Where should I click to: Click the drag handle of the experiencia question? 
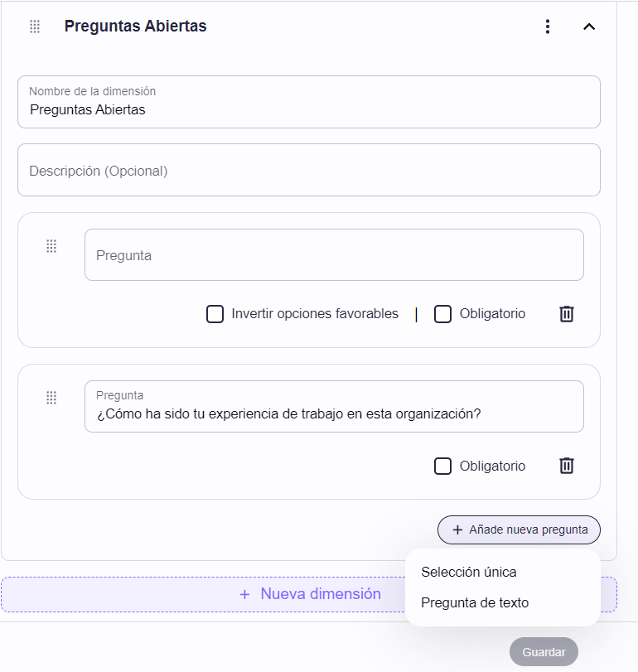click(51, 398)
